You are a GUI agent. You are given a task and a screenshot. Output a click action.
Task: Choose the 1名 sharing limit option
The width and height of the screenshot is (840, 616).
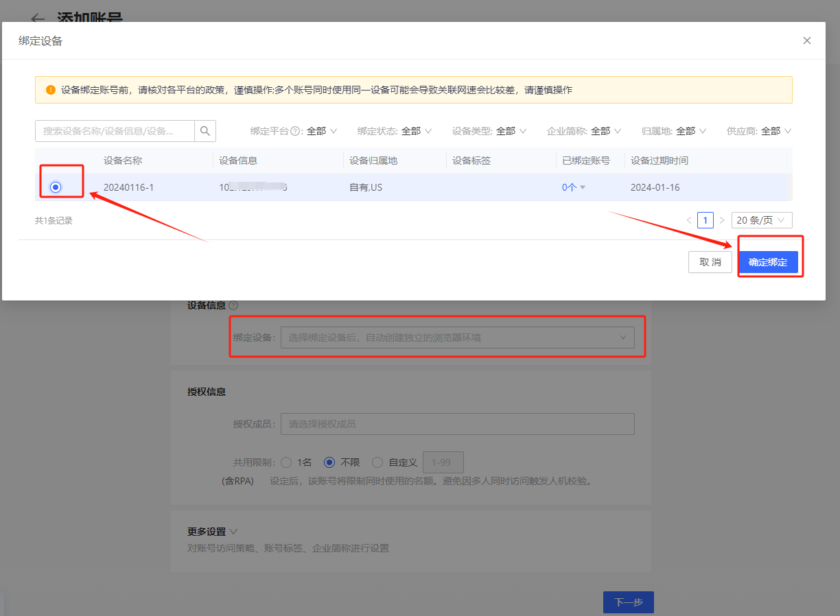point(286,462)
